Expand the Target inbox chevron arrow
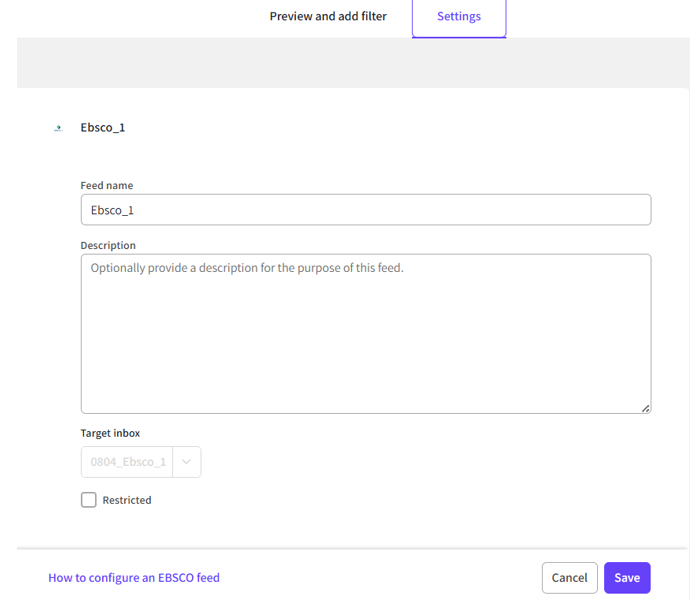Screen dimensions: 690x600 coord(187,462)
